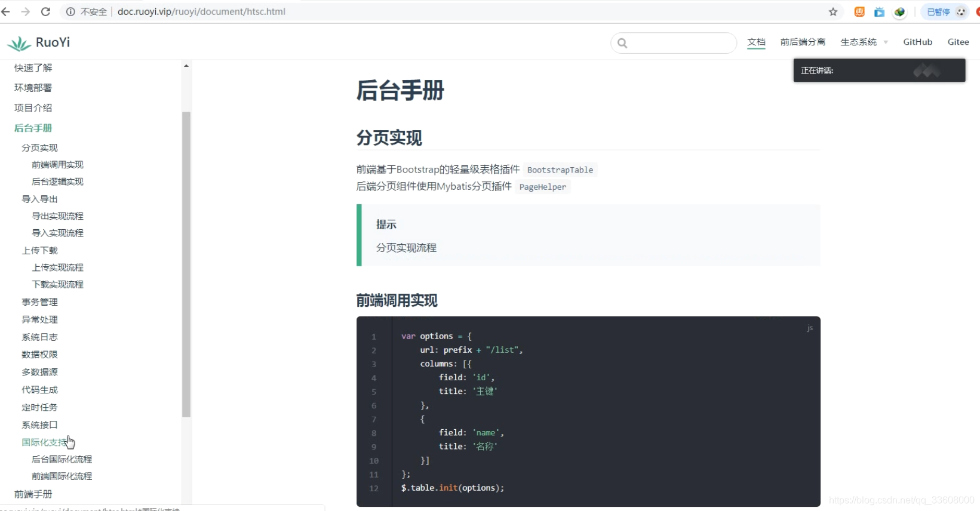This screenshot has width=980, height=511.
Task: Open the blue TV extension icon
Action: tap(879, 12)
